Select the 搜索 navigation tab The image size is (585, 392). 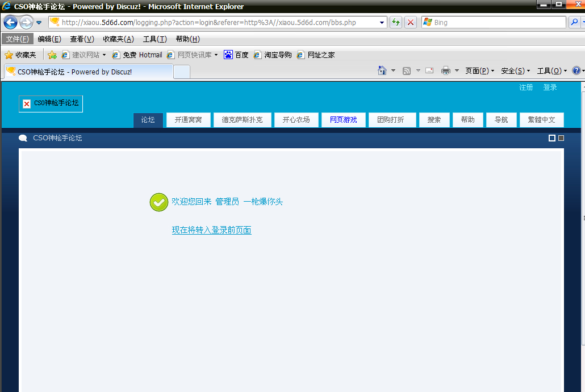(434, 120)
